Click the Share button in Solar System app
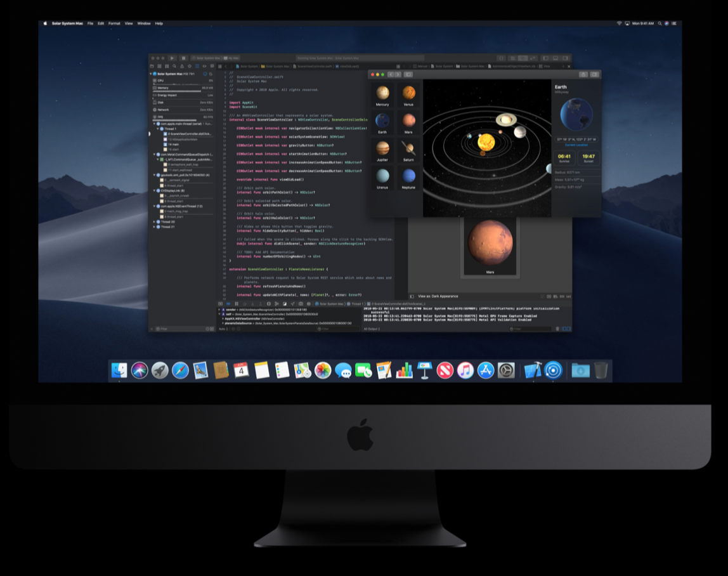This screenshot has height=576, width=728. tap(583, 74)
